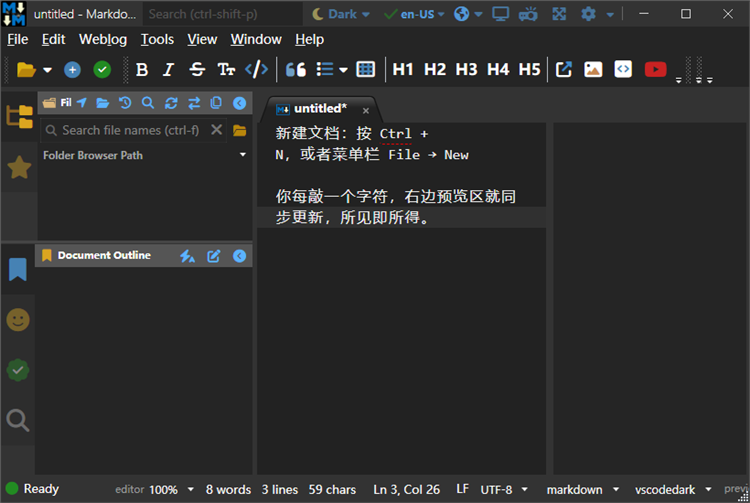This screenshot has width=750, height=503.
Task: Insert a bulleted list
Action: pyautogui.click(x=325, y=70)
